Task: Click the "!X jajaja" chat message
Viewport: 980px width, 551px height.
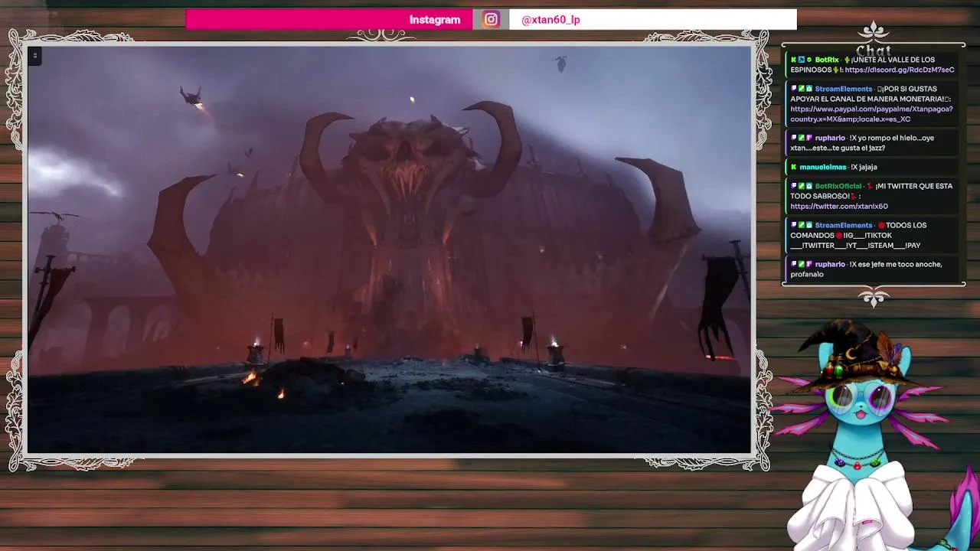Action: tap(864, 167)
